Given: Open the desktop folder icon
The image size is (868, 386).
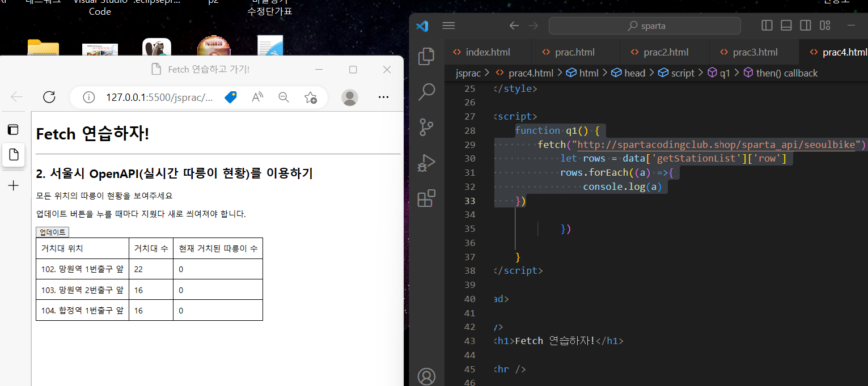Looking at the screenshot, I should (43, 48).
